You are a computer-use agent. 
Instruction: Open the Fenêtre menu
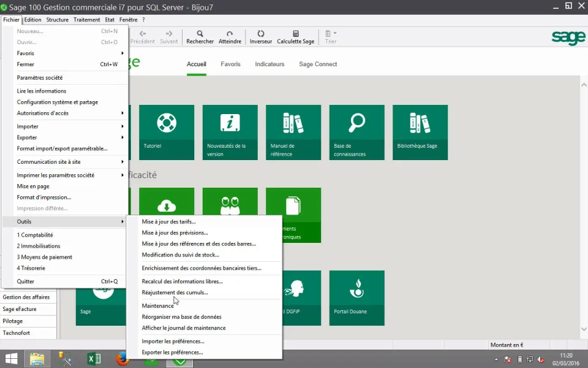pyautogui.click(x=128, y=20)
